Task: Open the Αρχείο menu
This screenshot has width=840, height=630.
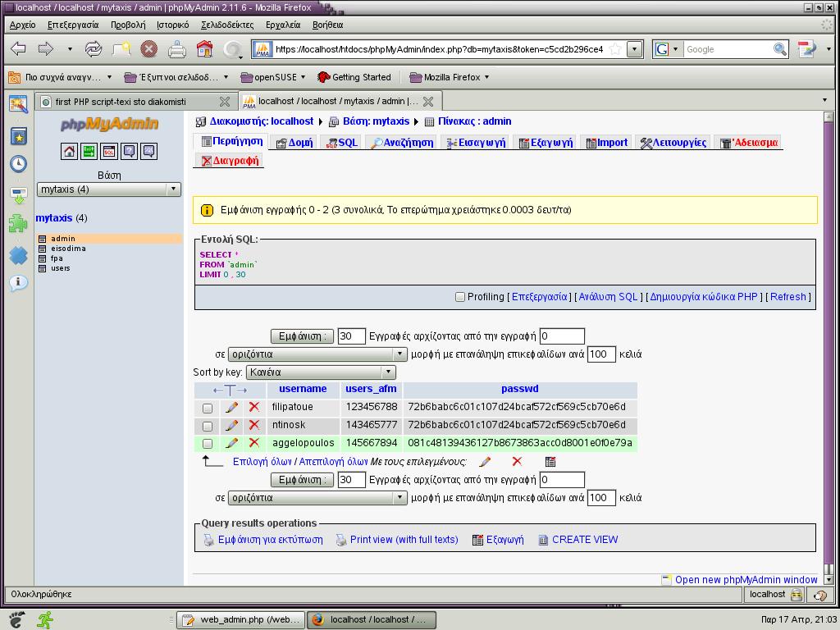Action: pos(22,25)
